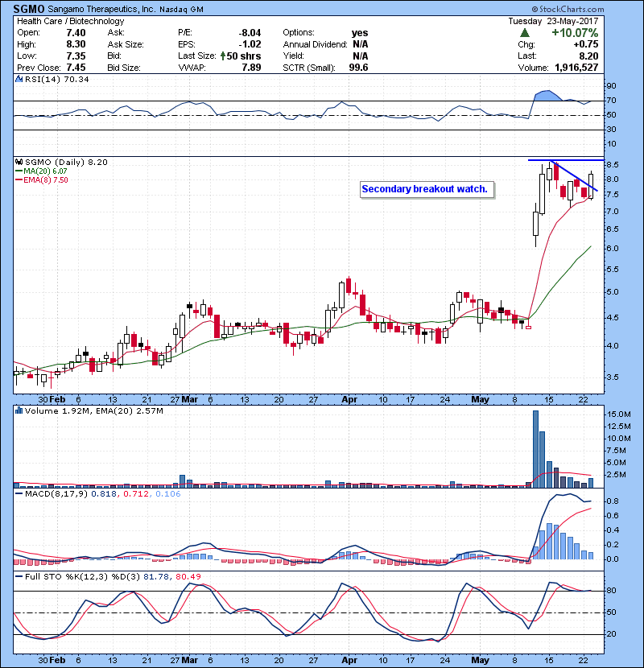The image size is (644, 668).
Task: Click the 3.5 price axis label
Action: pyautogui.click(x=613, y=377)
